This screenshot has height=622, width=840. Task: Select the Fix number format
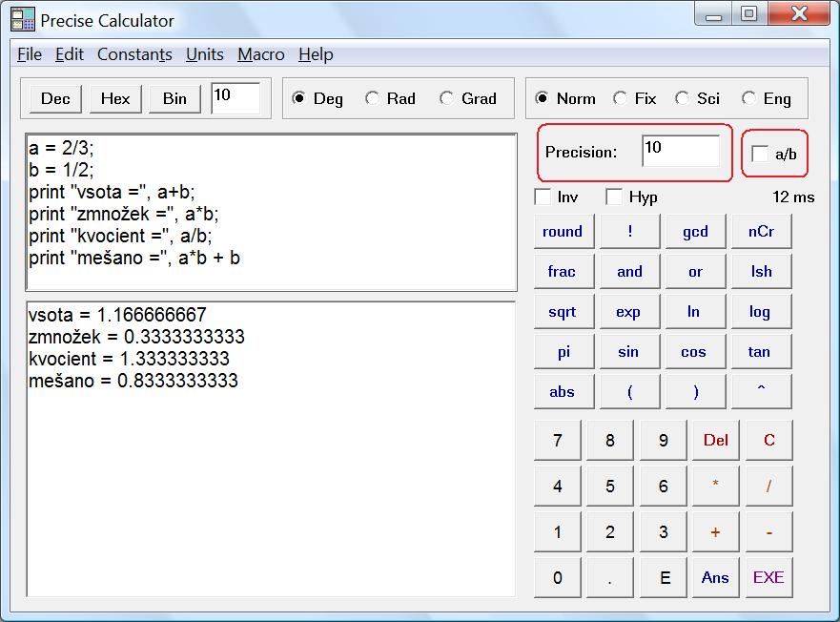click(621, 98)
